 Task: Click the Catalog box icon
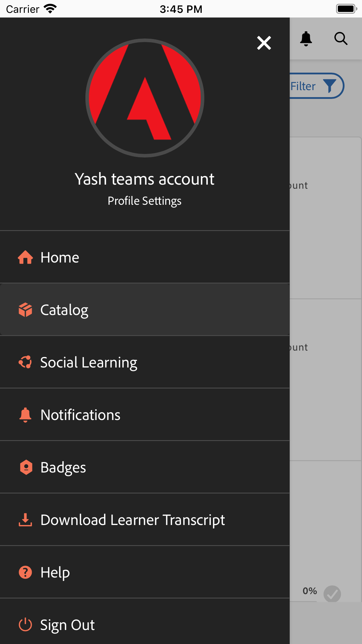pos(25,310)
